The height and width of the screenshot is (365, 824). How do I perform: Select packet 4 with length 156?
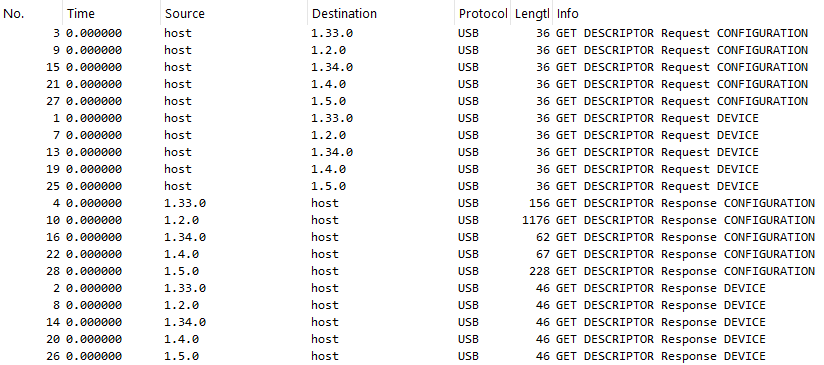click(412, 203)
